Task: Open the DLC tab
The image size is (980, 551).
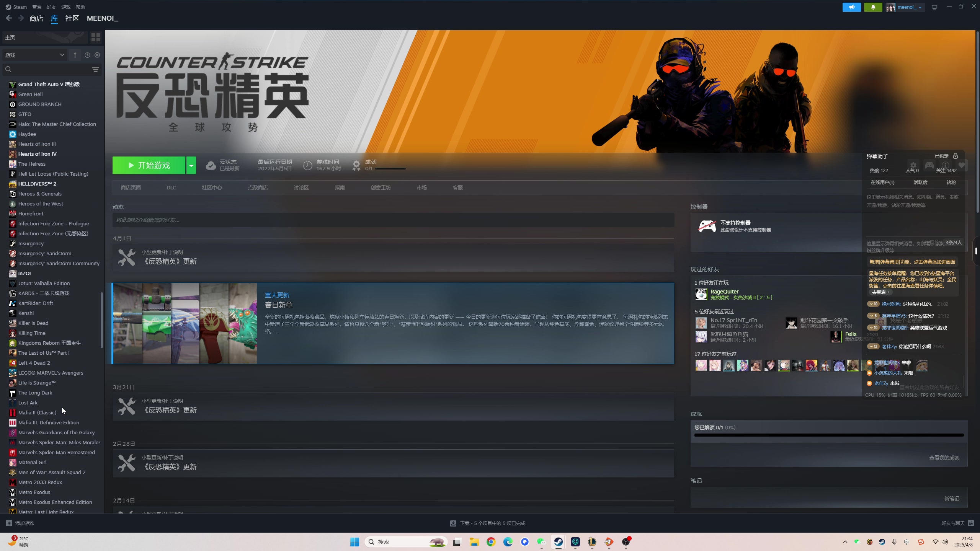Action: click(x=171, y=187)
